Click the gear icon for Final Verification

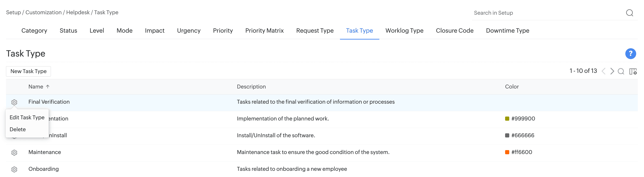click(14, 102)
